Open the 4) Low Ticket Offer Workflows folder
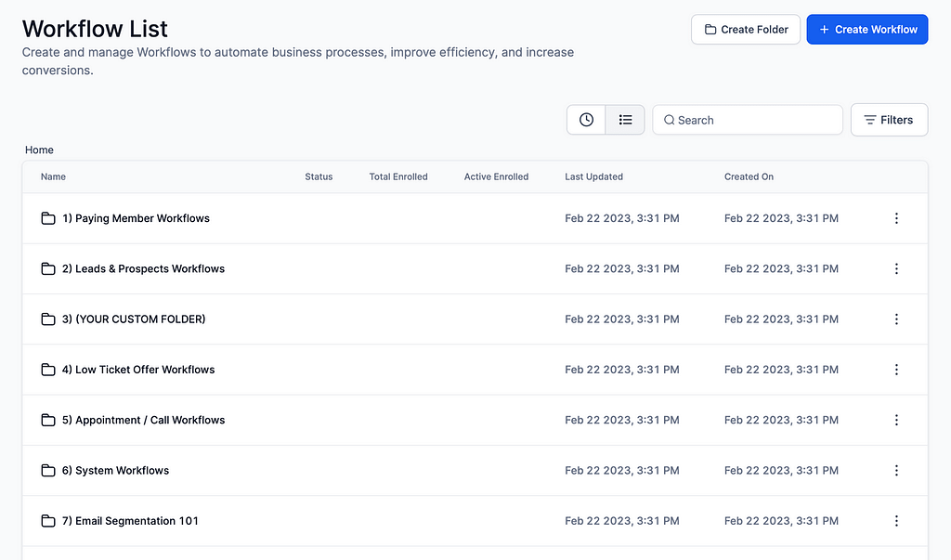Screen dimensions: 951x560 [138, 370]
